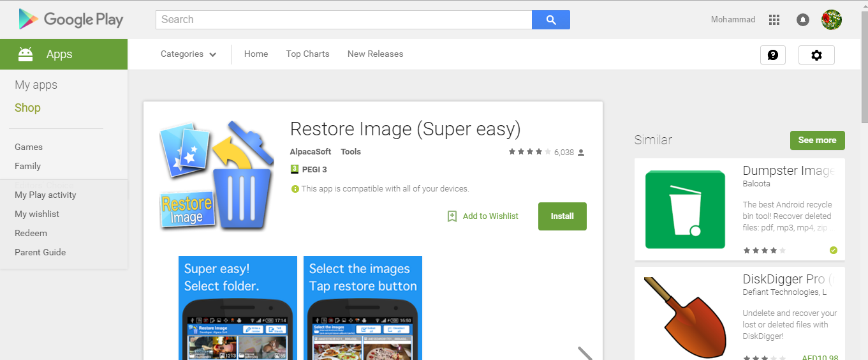Click in the Search input field

344,20
